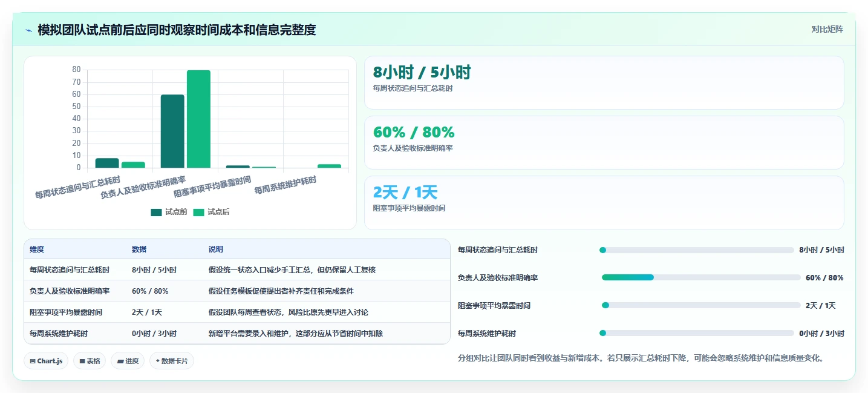Click the 负责人及验收标准明确率 table row label

(x=70, y=291)
